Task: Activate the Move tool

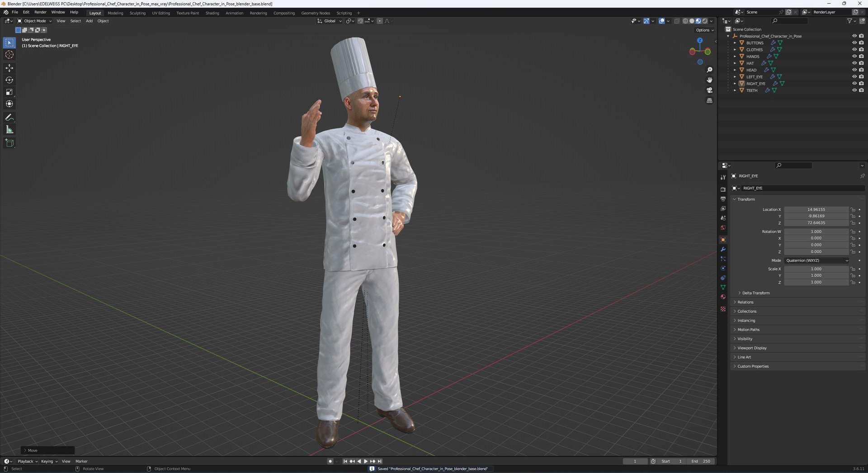Action: [x=9, y=68]
